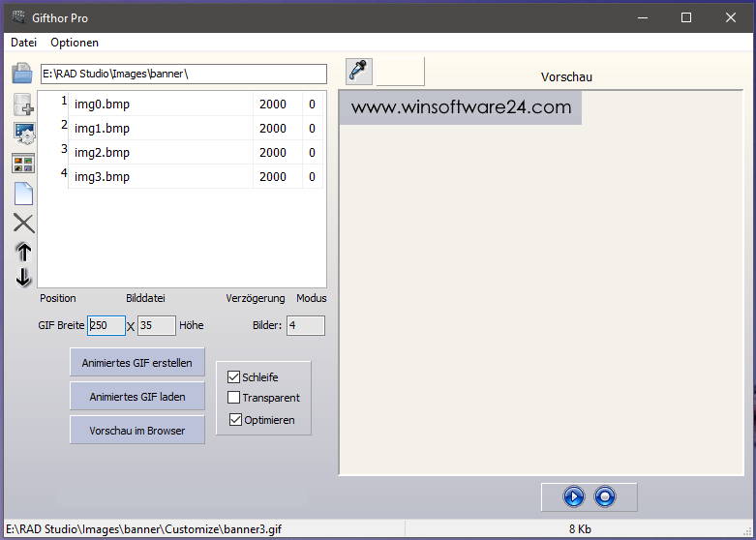
Task: Click the Position column label
Action: (58, 298)
